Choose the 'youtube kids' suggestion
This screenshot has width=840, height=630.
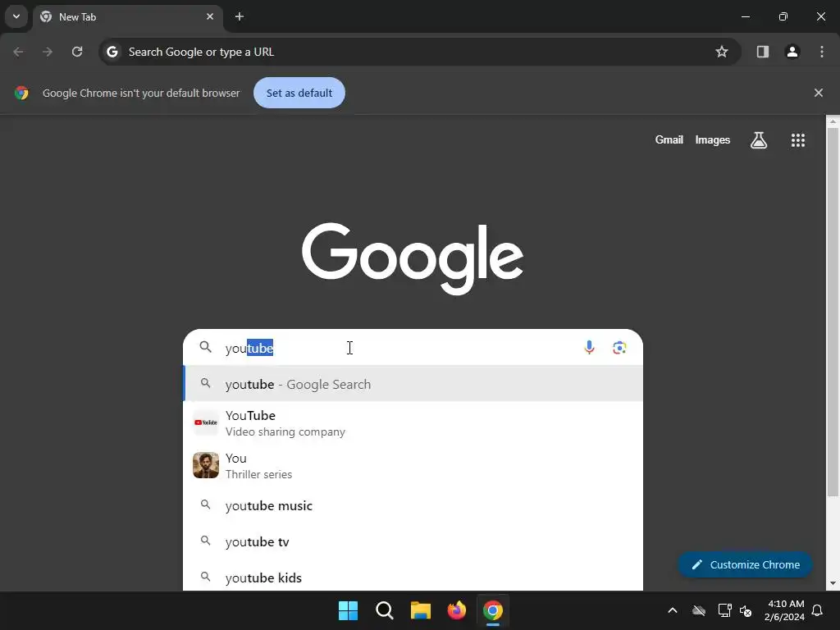point(413,577)
